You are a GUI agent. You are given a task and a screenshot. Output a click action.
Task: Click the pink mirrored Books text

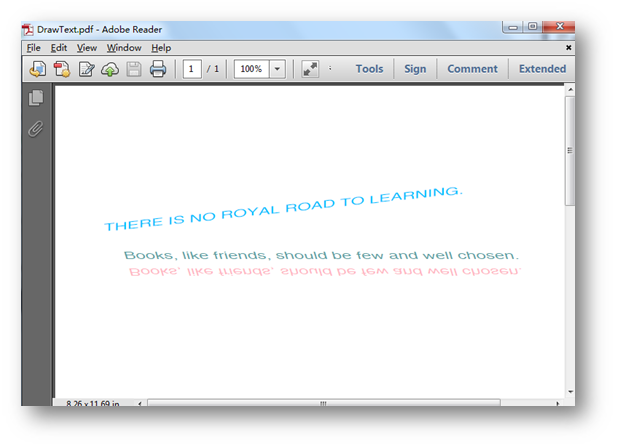click(x=325, y=271)
